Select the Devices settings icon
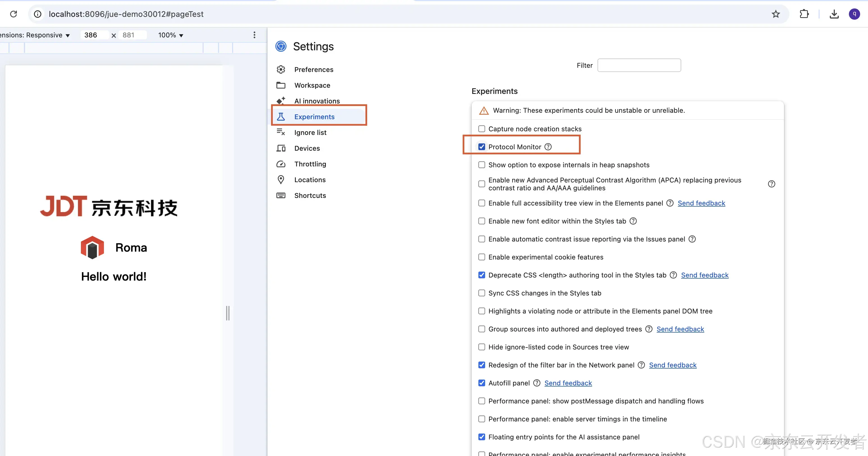This screenshot has height=456, width=868. point(281,148)
